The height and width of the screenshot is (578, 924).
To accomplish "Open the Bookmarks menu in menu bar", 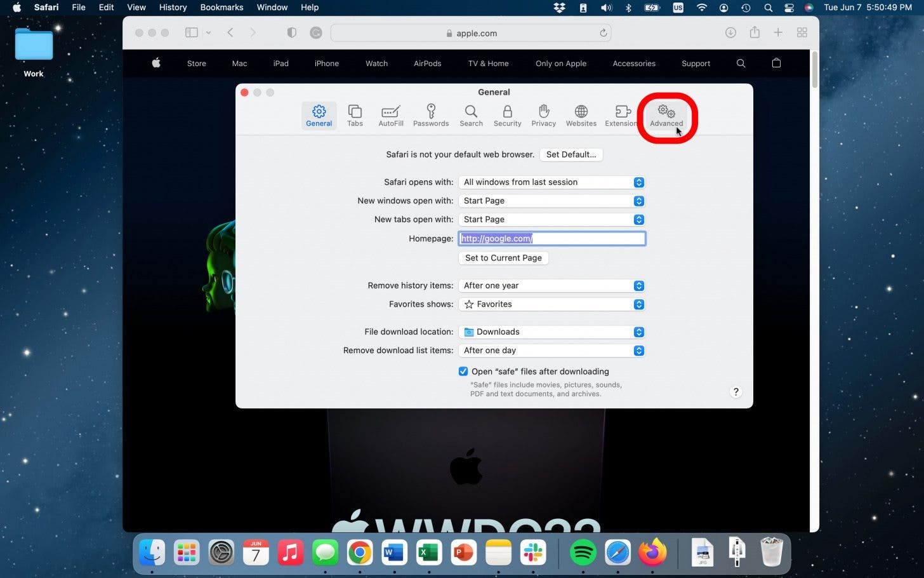I will 221,8.
